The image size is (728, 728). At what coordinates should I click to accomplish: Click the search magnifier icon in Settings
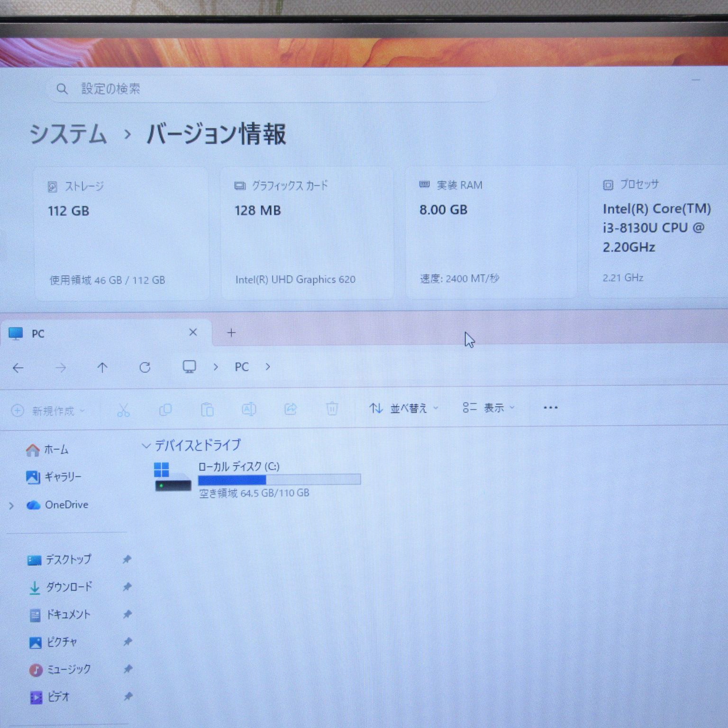pyautogui.click(x=62, y=89)
